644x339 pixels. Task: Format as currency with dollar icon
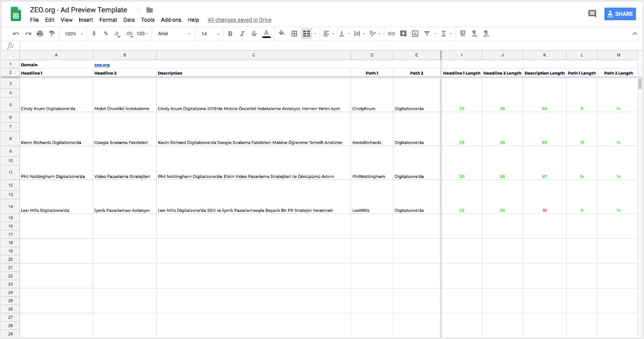(x=94, y=33)
